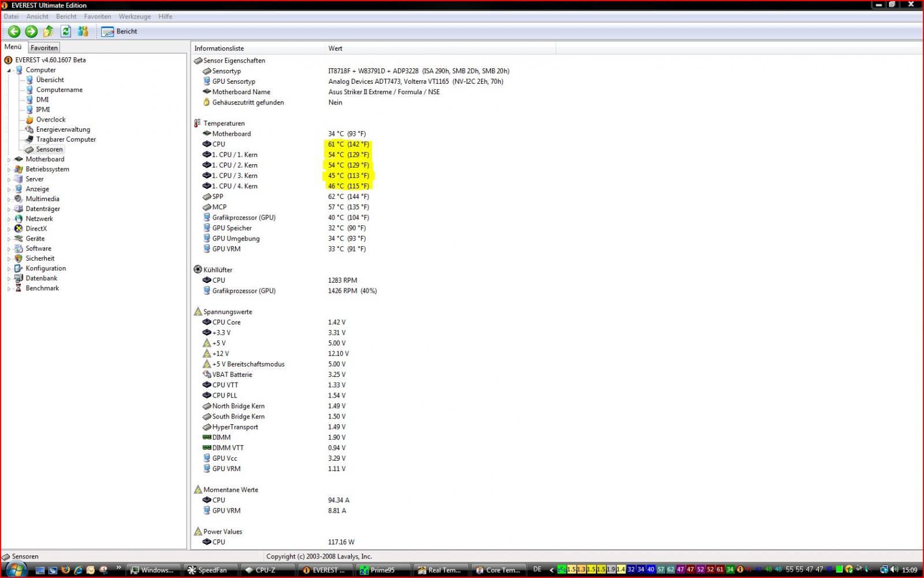Open Core Temp from the taskbar
Screen dimensions: 924x578
click(x=499, y=570)
